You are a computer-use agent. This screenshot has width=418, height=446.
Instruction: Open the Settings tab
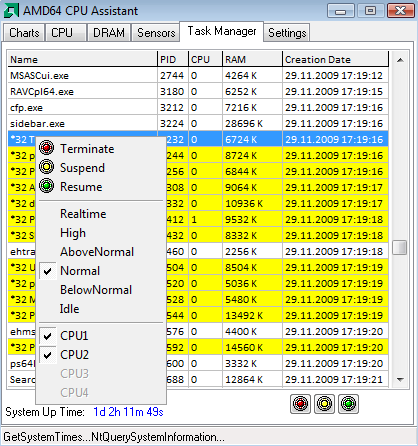click(x=287, y=33)
